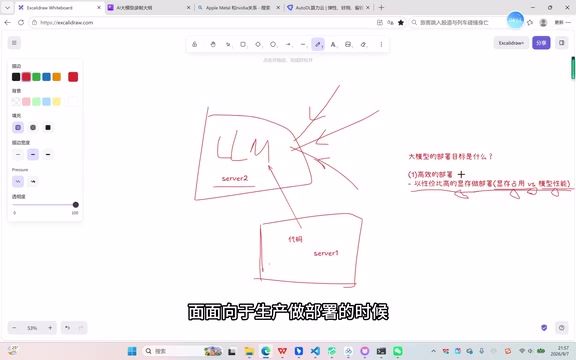Redo the last action
This screenshot has height=360, width=576.
[x=81, y=328]
